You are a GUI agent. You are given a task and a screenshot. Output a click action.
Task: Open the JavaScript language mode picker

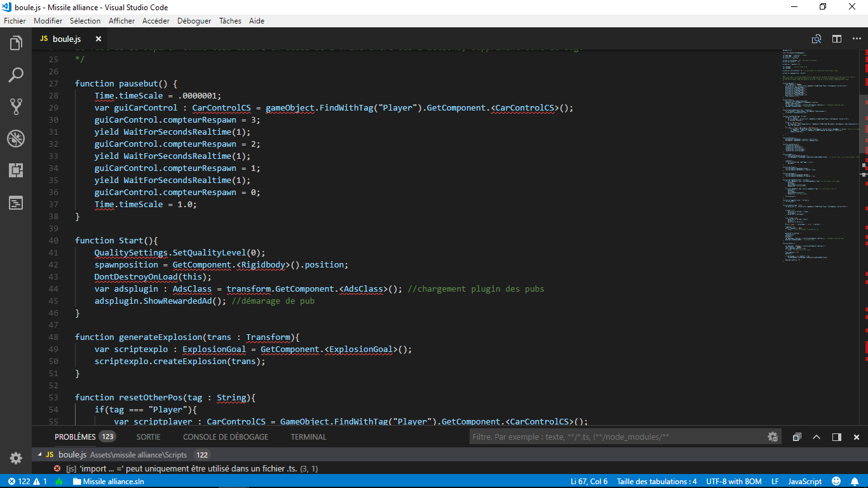(x=804, y=481)
